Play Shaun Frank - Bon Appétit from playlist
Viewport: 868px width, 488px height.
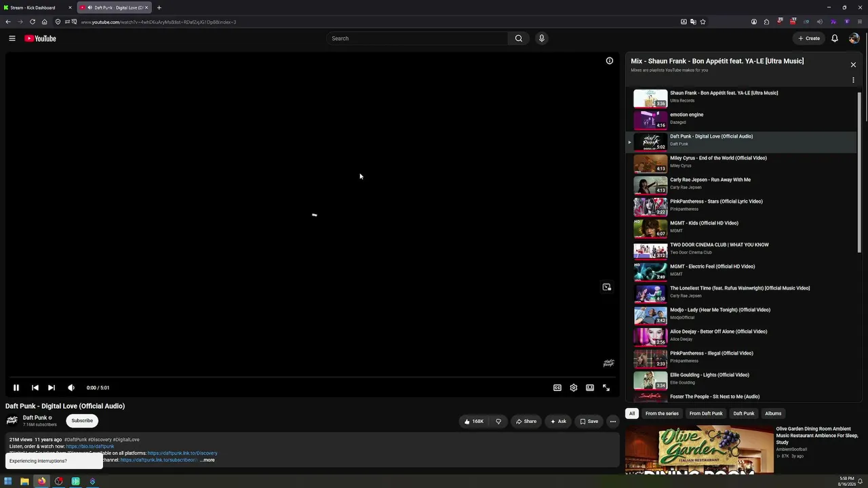pos(741,98)
